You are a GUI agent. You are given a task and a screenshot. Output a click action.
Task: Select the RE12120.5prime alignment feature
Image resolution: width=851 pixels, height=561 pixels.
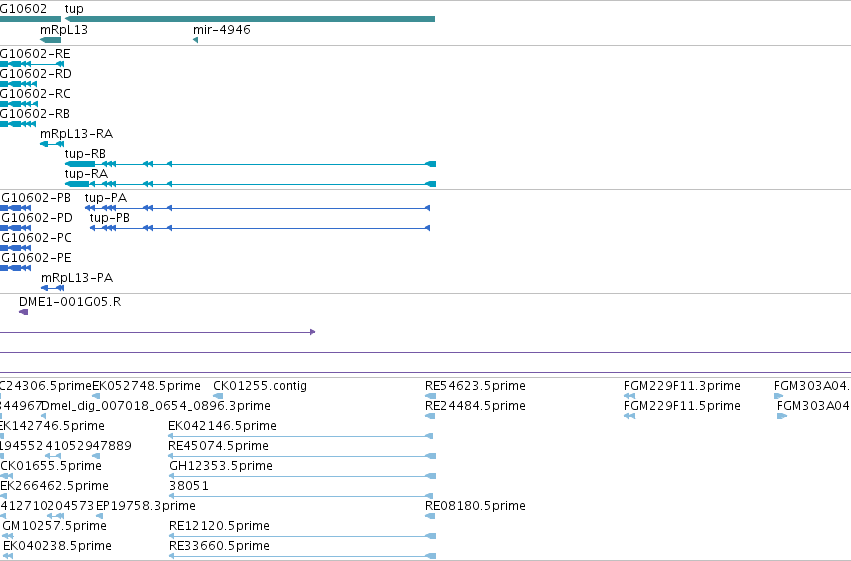click(x=302, y=536)
